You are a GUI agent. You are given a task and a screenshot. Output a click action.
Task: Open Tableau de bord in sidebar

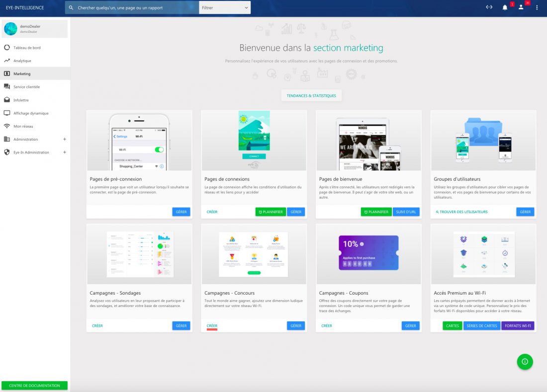(x=27, y=48)
